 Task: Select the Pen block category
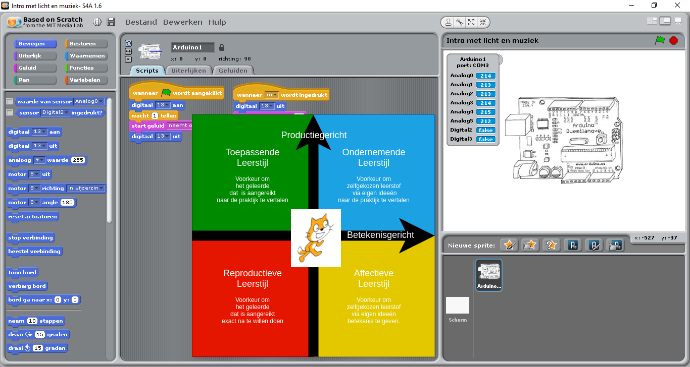tap(35, 80)
